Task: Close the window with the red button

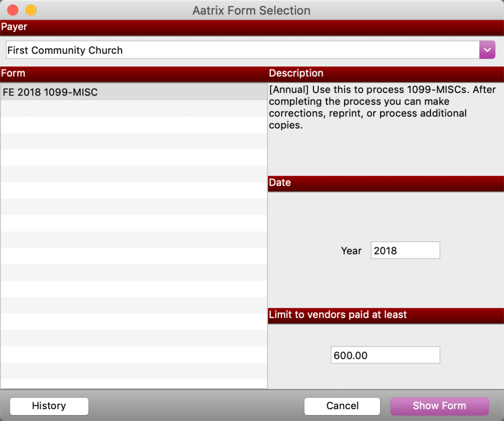Action: 13,10
